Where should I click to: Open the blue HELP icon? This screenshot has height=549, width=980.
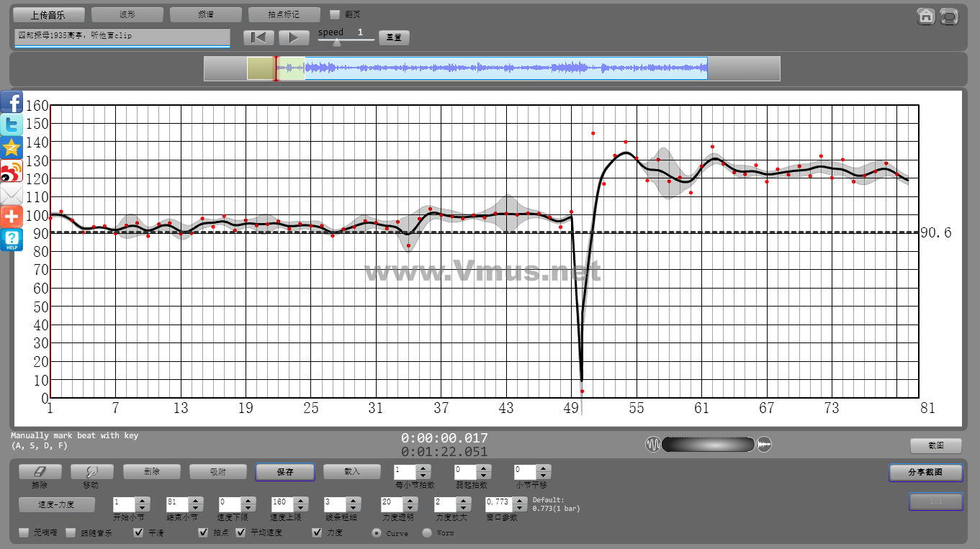click(x=12, y=240)
